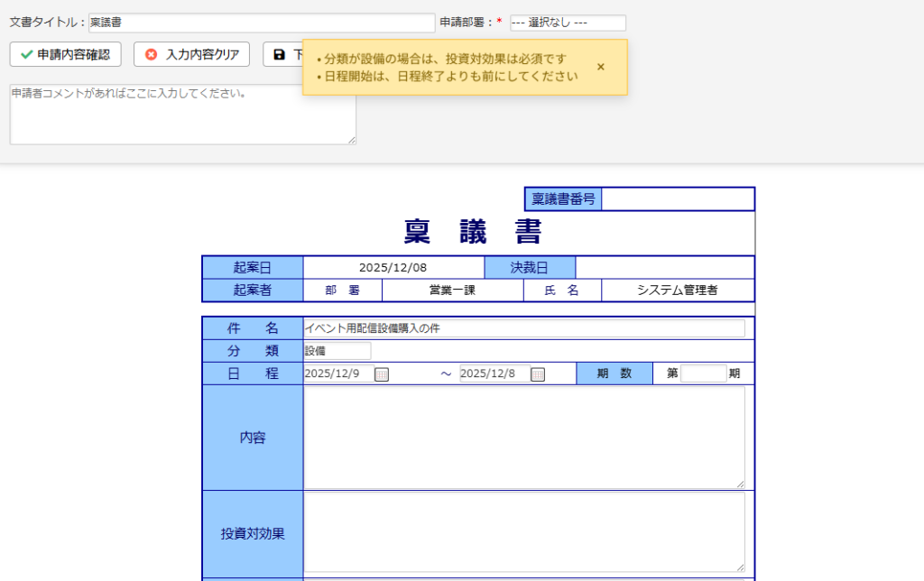Open calendar picker for schedule start date
The image size is (924, 581).
pyautogui.click(x=382, y=374)
